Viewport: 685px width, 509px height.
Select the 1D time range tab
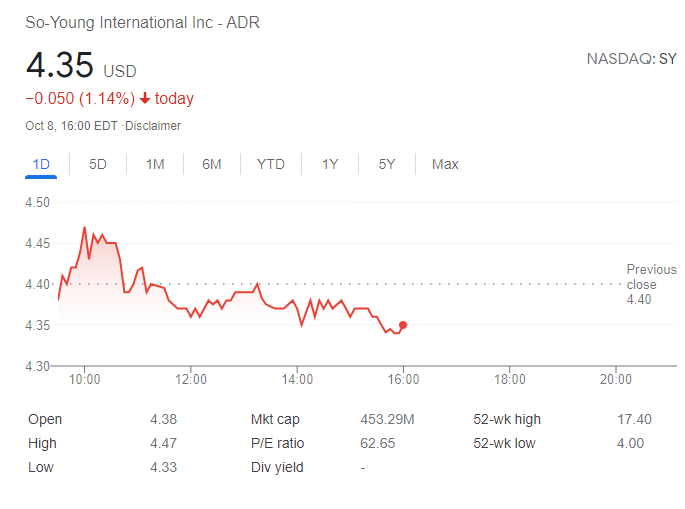pyautogui.click(x=41, y=164)
